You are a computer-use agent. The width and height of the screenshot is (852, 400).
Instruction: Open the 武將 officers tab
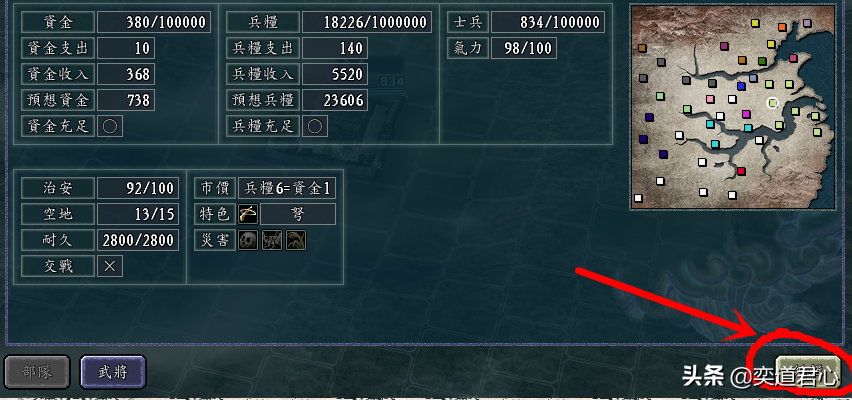coord(113,372)
